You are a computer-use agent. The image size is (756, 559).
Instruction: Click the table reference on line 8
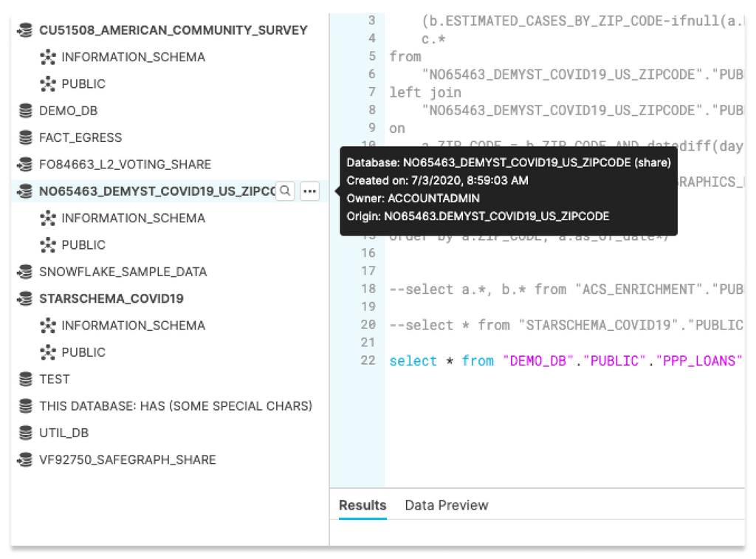coord(583,111)
